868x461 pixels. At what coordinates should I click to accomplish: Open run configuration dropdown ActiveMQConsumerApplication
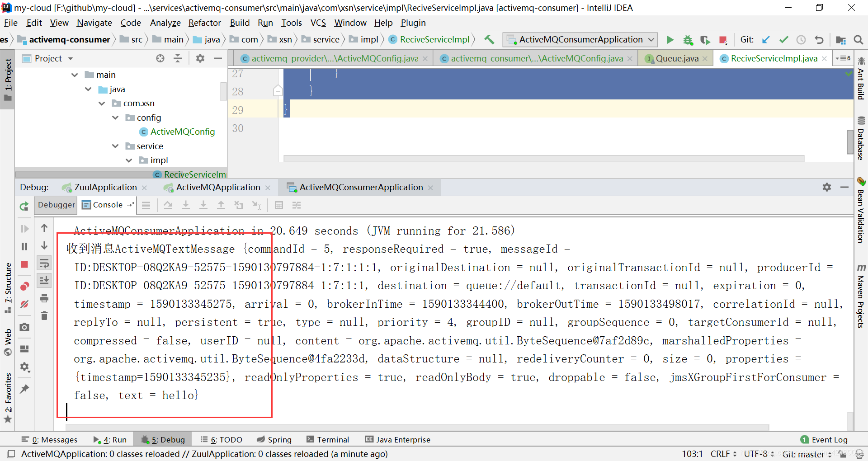[580, 40]
